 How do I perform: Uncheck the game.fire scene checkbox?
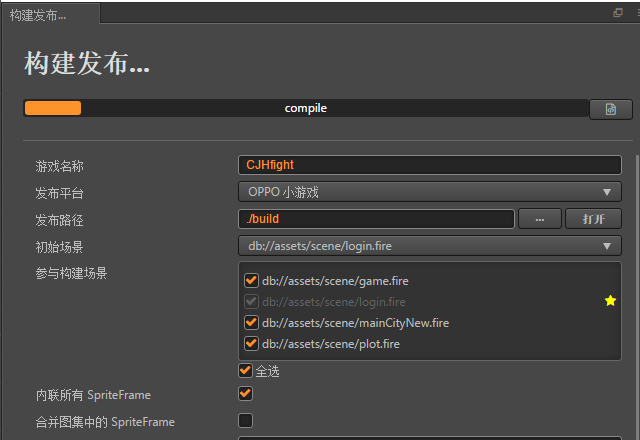[251, 280]
